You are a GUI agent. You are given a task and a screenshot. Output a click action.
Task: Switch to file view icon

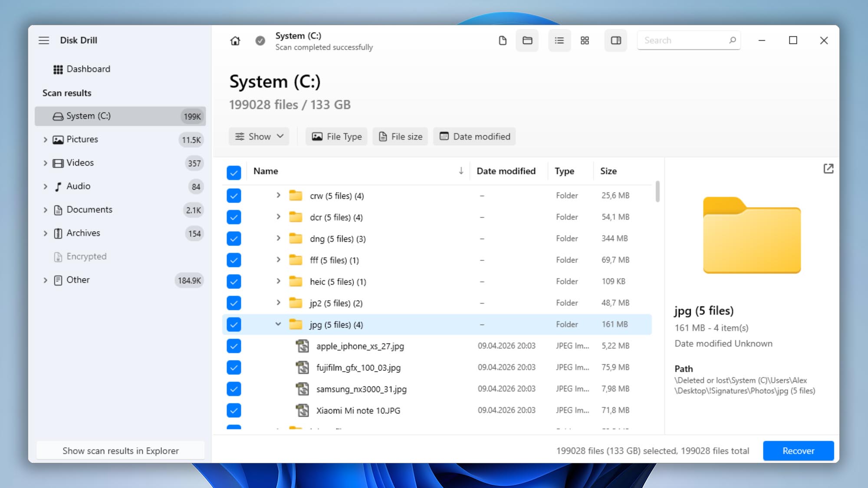pos(503,40)
